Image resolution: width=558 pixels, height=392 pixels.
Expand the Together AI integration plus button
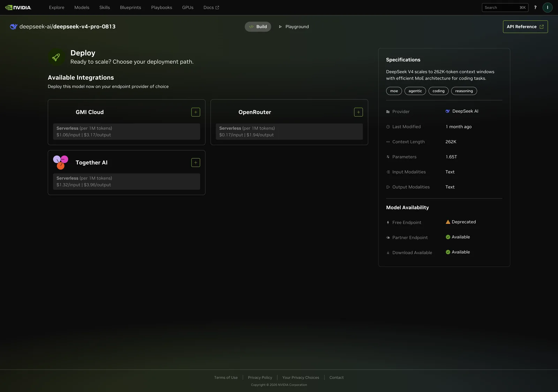196,163
